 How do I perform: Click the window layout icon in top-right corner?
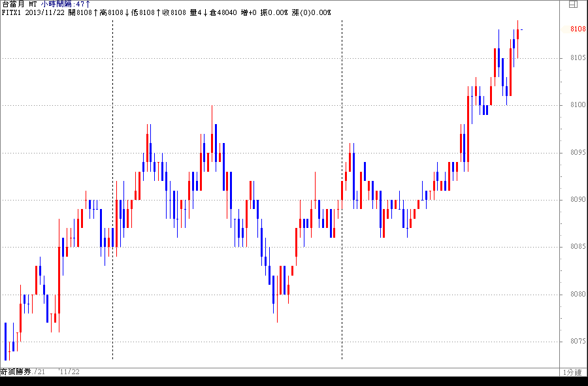tap(573, 4)
